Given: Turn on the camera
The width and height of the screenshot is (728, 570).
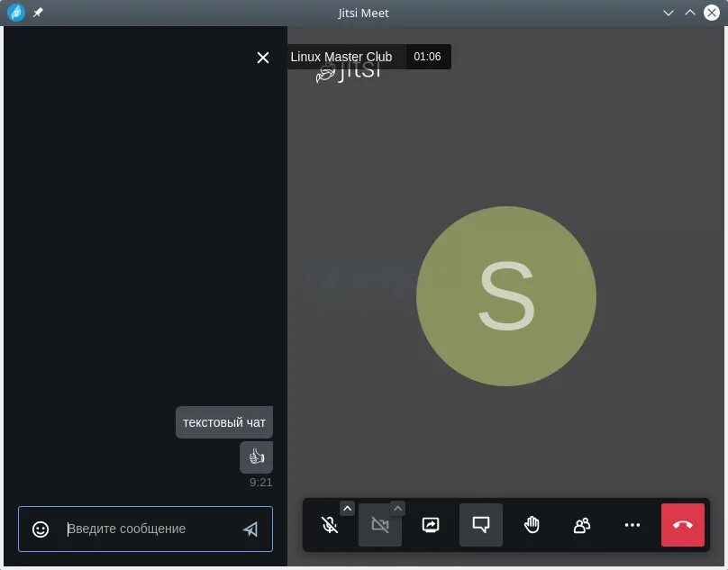Looking at the screenshot, I should (x=380, y=525).
